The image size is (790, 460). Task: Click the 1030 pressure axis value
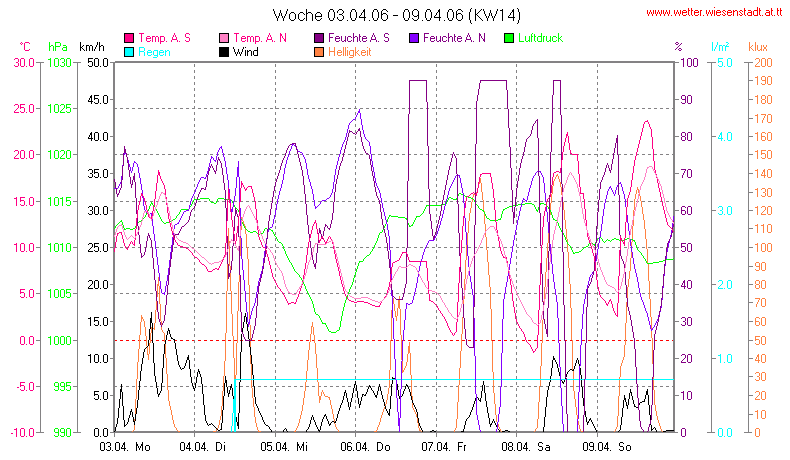click(x=59, y=63)
